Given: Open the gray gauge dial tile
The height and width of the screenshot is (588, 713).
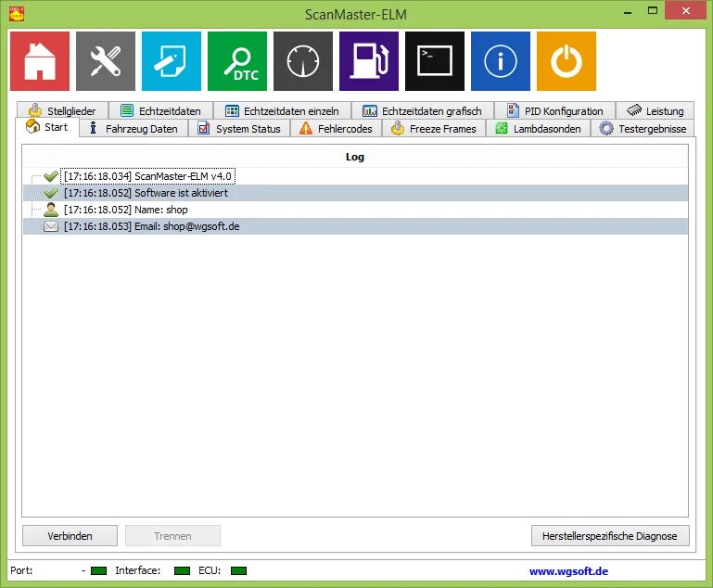Looking at the screenshot, I should 303,61.
